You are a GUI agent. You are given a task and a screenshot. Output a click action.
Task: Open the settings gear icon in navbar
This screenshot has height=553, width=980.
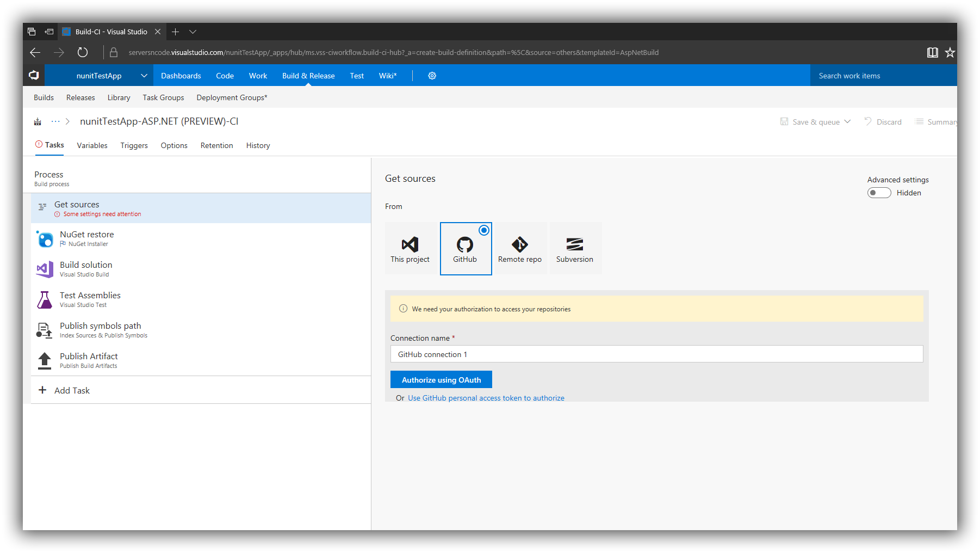pyautogui.click(x=432, y=76)
